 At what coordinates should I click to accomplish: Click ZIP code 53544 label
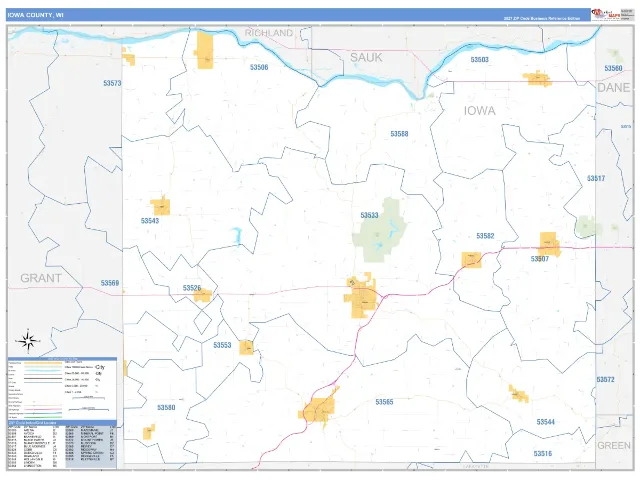pos(546,422)
